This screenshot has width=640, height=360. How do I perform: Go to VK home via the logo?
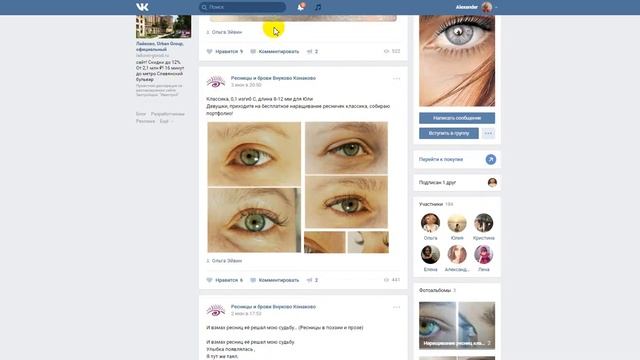[x=142, y=7]
